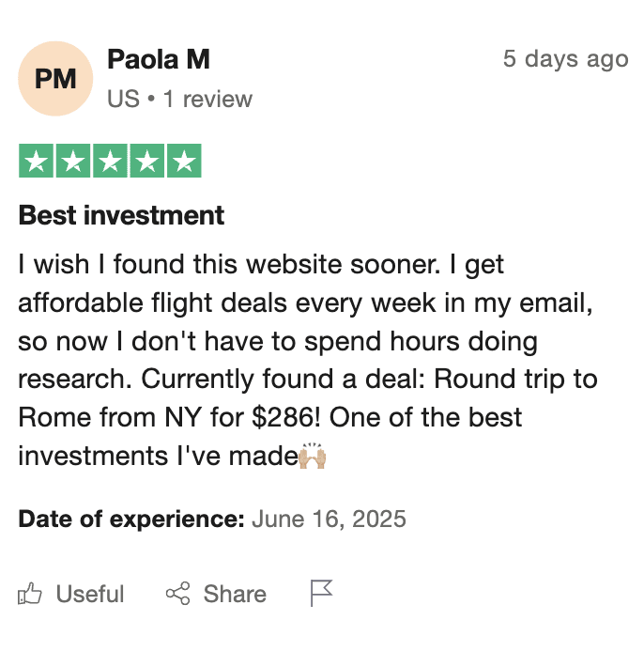
Task: Click the 'Date of experience' label
Action: pos(131,520)
